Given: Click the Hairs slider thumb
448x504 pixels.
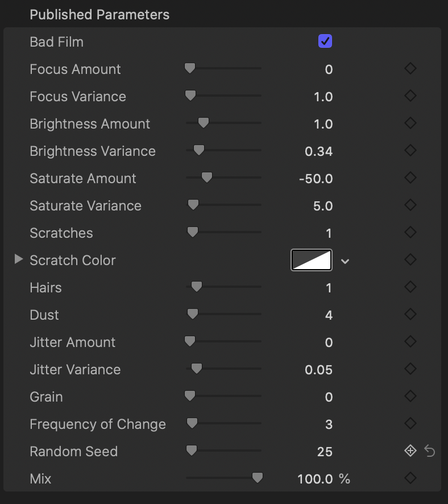Looking at the screenshot, I should [197, 287].
